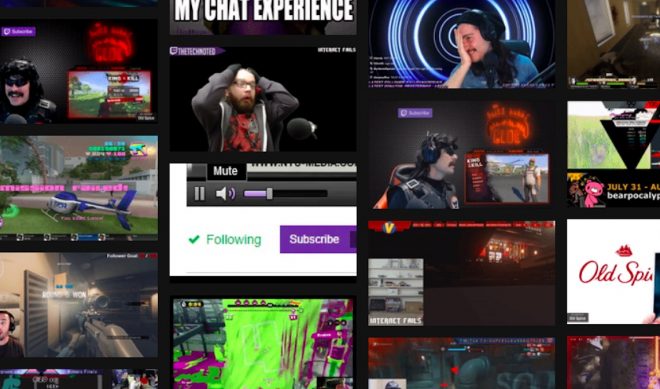Open the bottom-right red-tinted game thumbnail
Screen dimensions: 660x389
pyautogui.click(x=613, y=362)
